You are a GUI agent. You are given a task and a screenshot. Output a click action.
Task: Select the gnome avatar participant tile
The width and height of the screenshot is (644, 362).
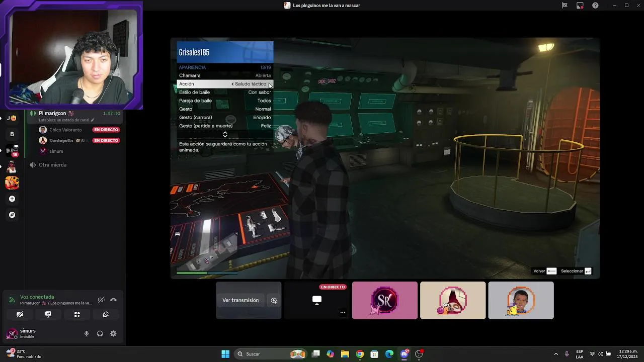pos(453,300)
